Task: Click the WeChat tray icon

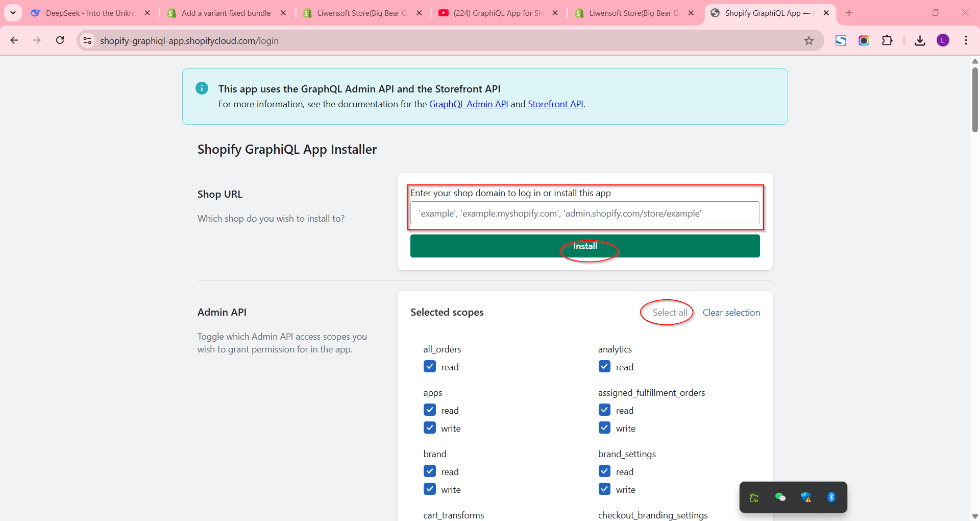Action: (780, 497)
